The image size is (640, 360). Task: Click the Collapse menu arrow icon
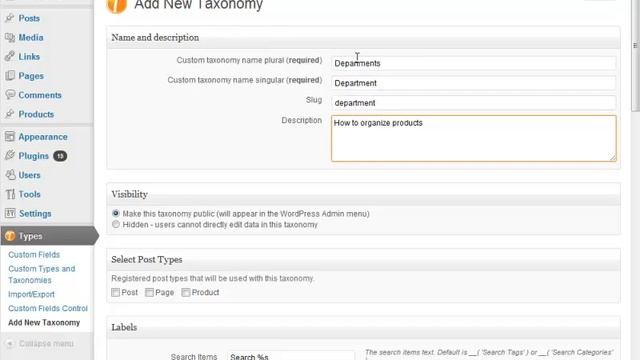(10, 344)
